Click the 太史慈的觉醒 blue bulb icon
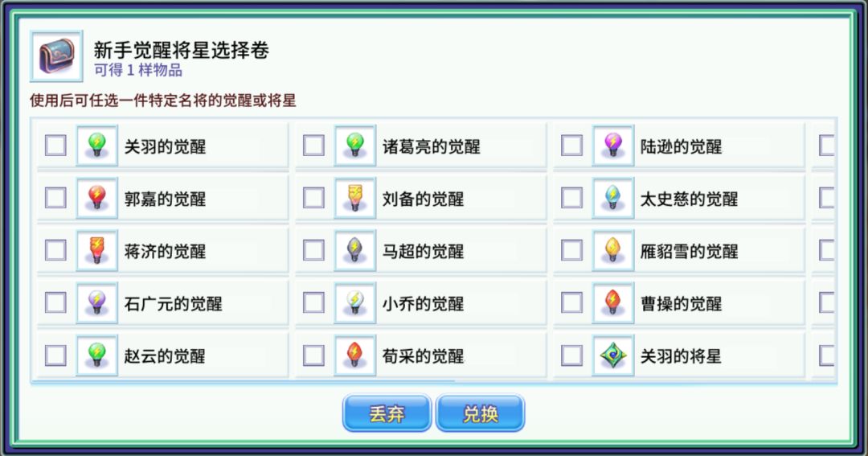Screen dimensions: 868x456 tap(612, 199)
